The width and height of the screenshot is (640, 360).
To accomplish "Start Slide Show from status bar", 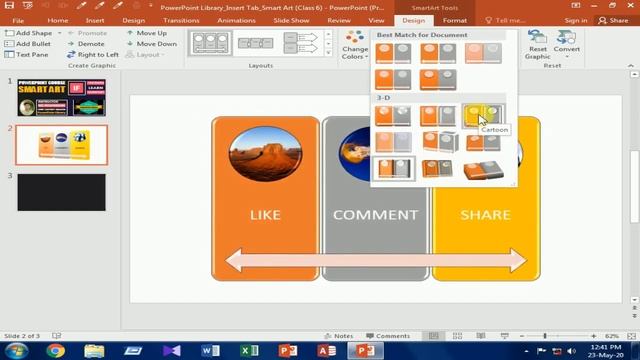I will [x=504, y=336].
